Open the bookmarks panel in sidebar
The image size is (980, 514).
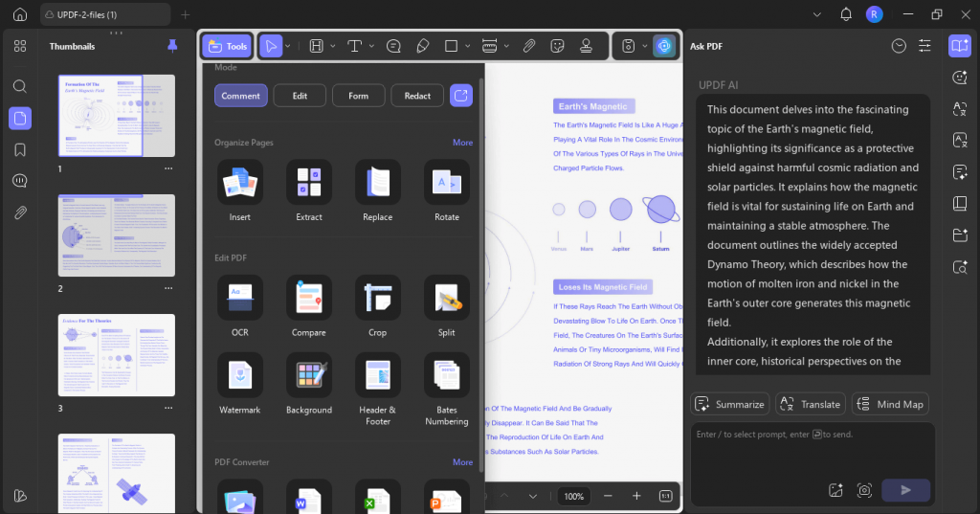click(x=20, y=150)
